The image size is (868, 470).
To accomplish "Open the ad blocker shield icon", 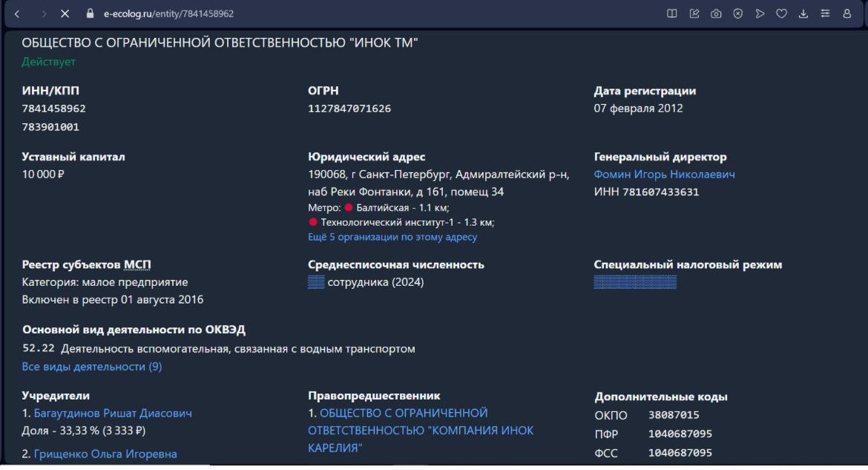I will pos(739,13).
